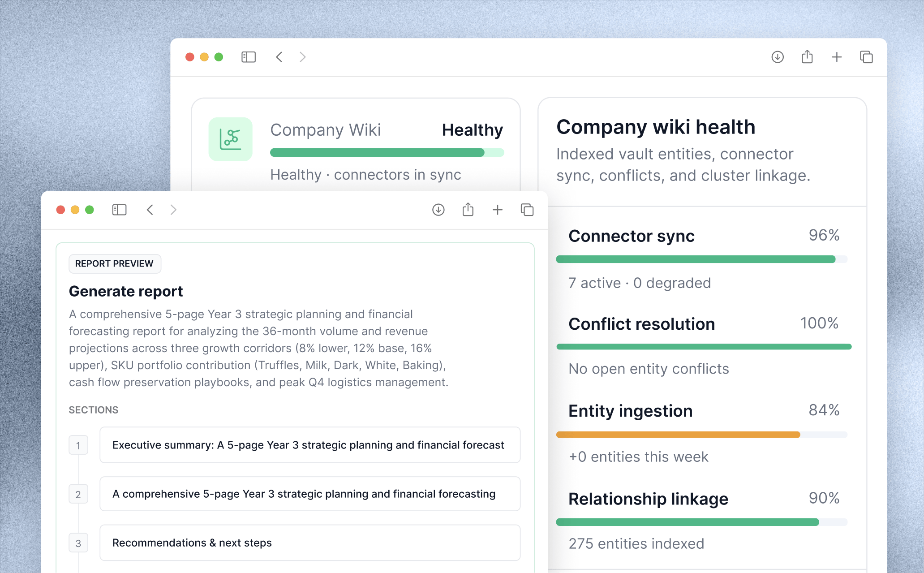Image resolution: width=924 pixels, height=573 pixels.
Task: Click the Relationship linkage label
Action: click(649, 499)
